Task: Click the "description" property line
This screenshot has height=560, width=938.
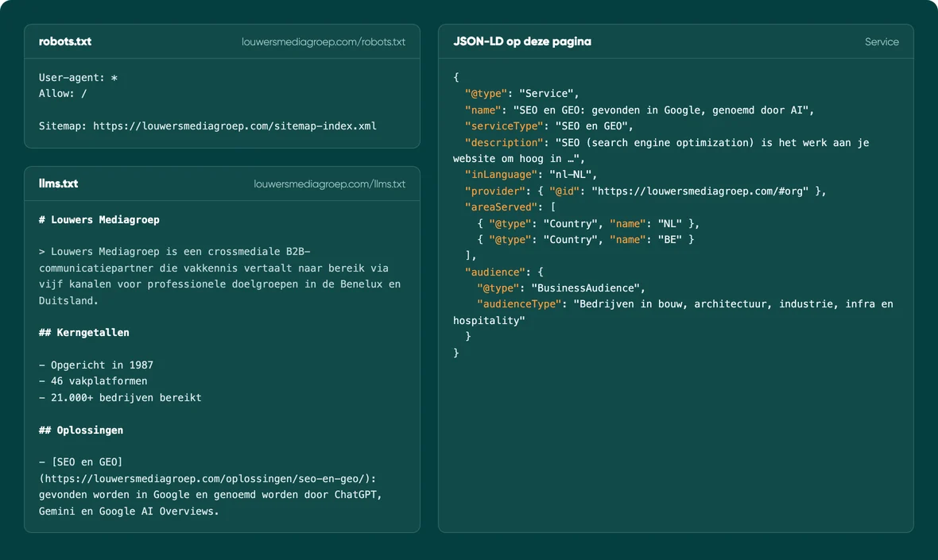Action: (x=661, y=151)
